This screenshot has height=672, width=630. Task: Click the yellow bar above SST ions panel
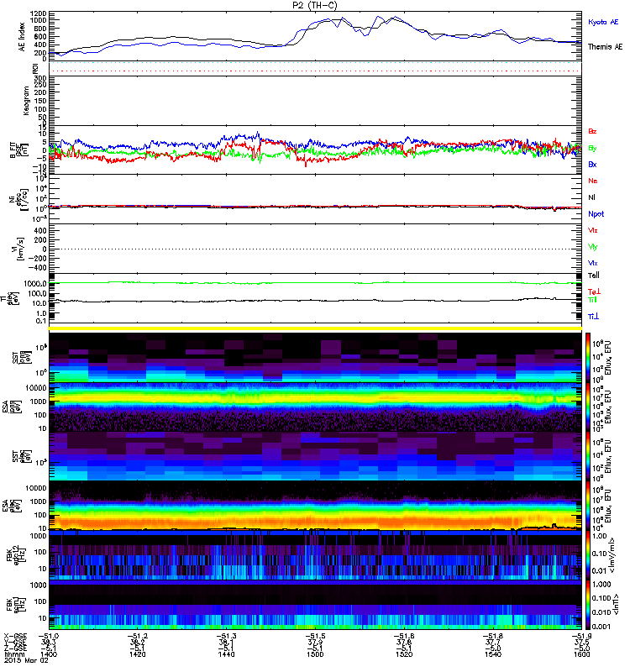click(x=315, y=328)
